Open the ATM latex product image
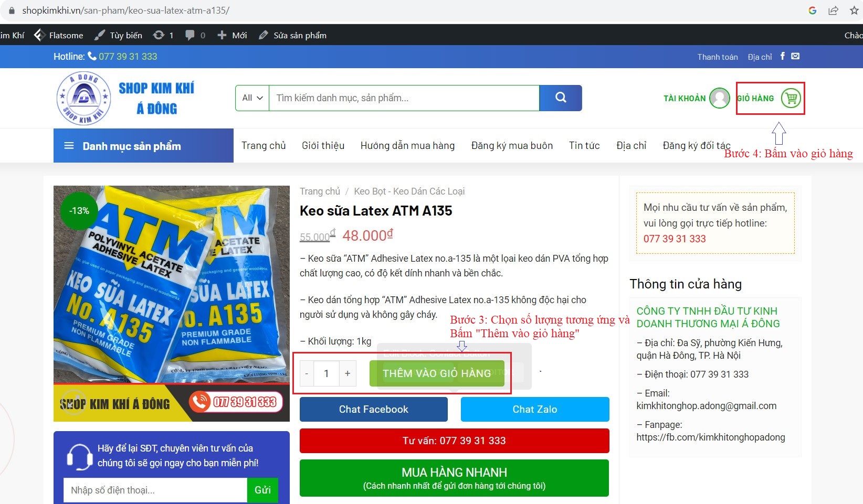The width and height of the screenshot is (863, 504). pyautogui.click(x=172, y=294)
